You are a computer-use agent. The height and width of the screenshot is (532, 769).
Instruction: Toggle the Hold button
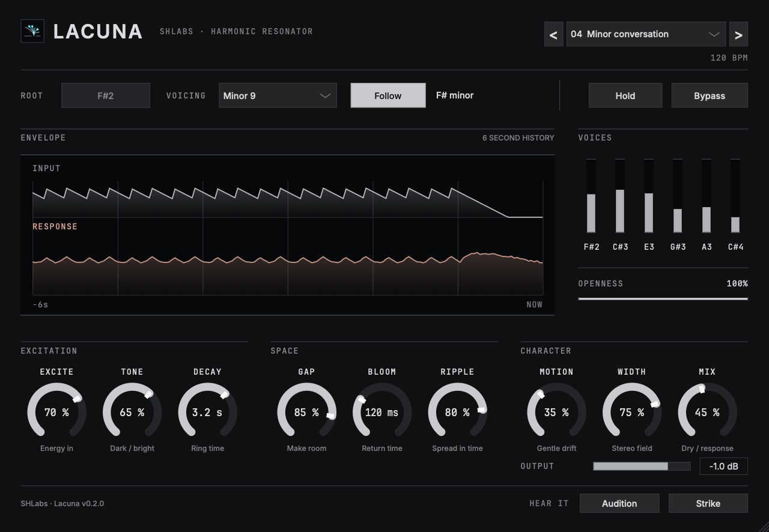[x=625, y=95]
